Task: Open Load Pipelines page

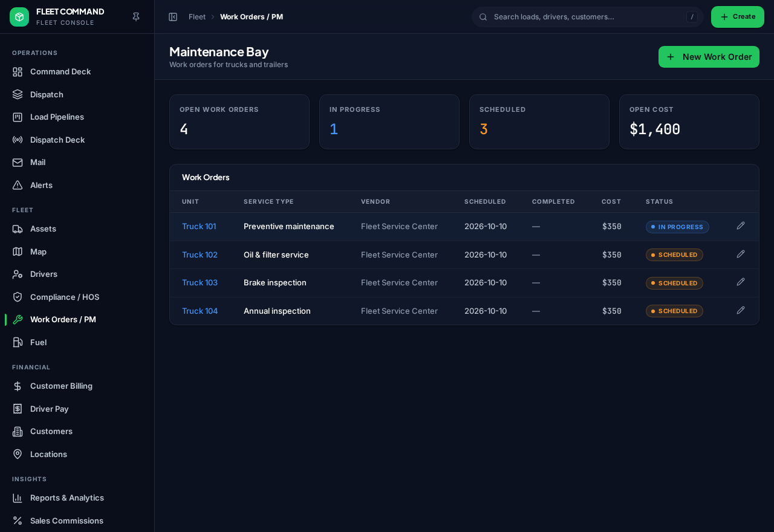Action: [77, 117]
